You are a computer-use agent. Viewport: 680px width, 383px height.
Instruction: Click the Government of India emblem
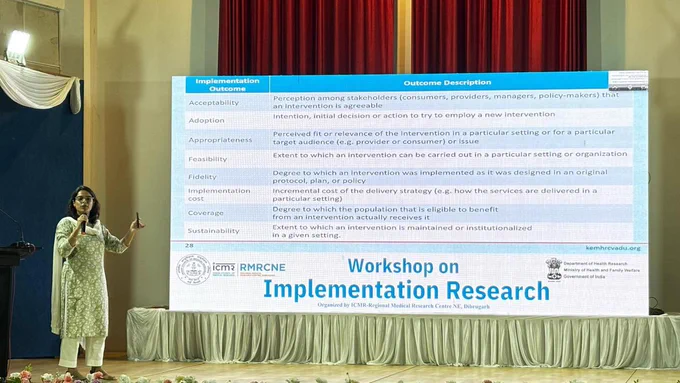pos(553,269)
